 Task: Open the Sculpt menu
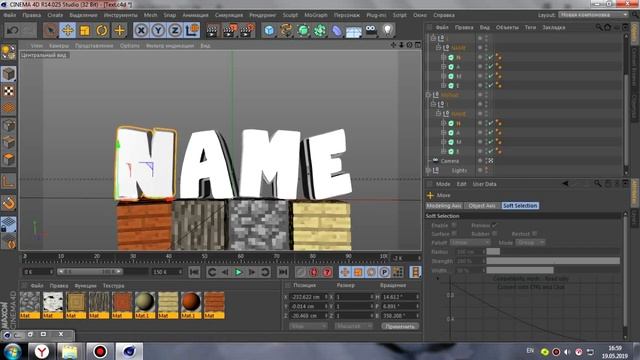point(290,15)
